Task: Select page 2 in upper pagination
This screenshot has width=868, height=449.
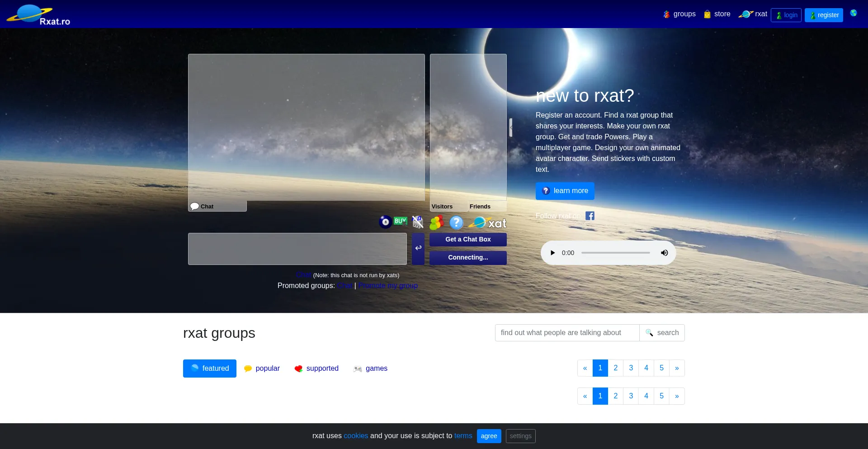Action: pos(616,368)
